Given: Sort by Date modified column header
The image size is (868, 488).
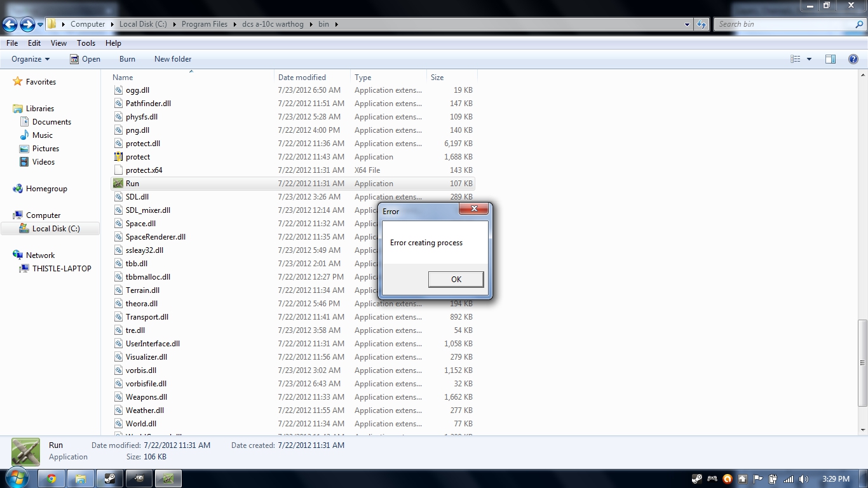Looking at the screenshot, I should point(312,78).
